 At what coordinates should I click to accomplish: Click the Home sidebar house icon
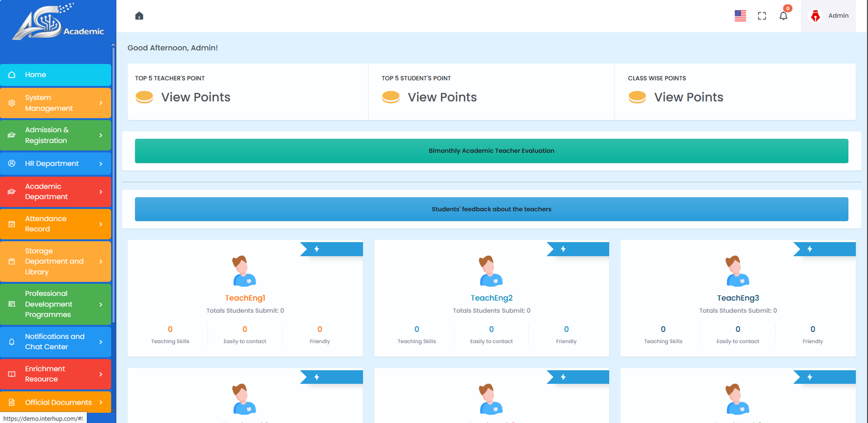pyautogui.click(x=11, y=75)
